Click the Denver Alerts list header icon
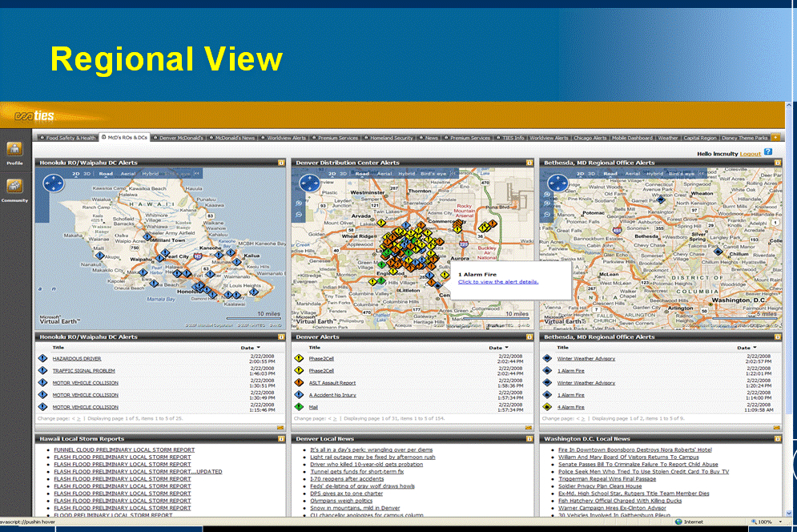This screenshot has height=532, width=797. tap(529, 337)
